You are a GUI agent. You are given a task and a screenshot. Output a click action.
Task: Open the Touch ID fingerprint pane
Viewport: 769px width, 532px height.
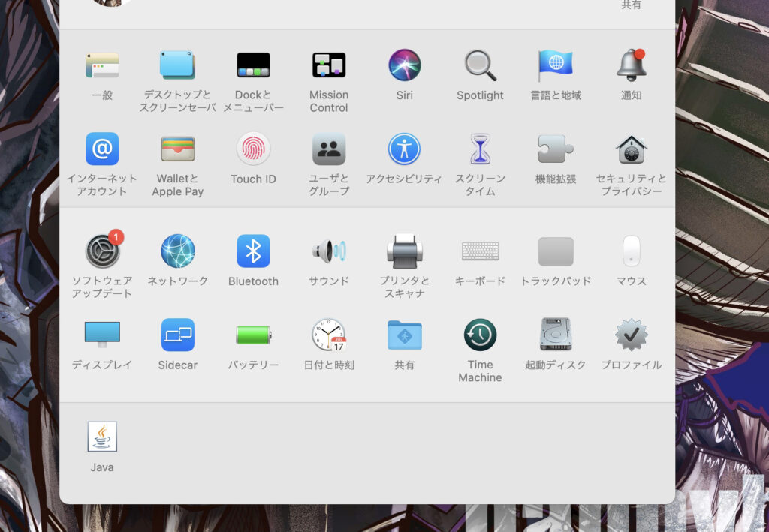[253, 149]
